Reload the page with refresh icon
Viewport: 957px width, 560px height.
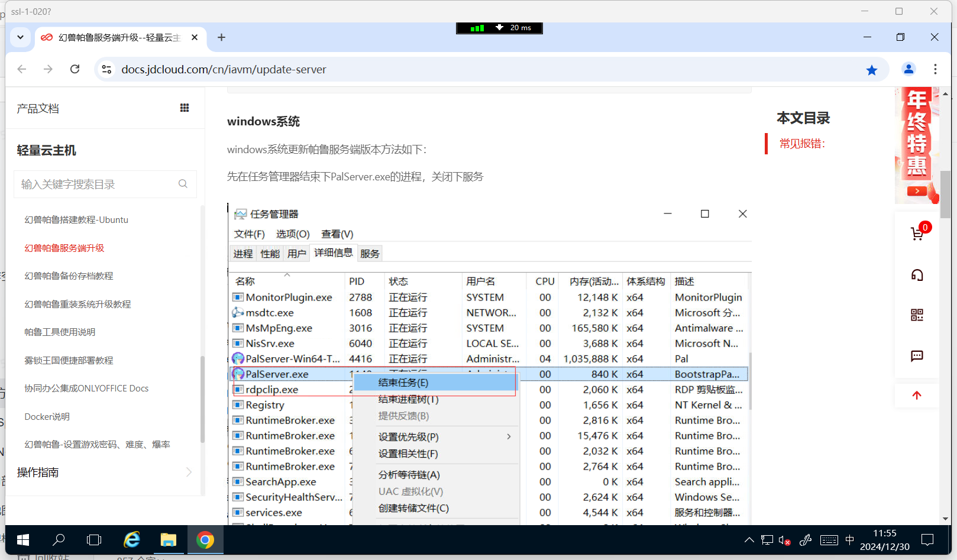[75, 69]
